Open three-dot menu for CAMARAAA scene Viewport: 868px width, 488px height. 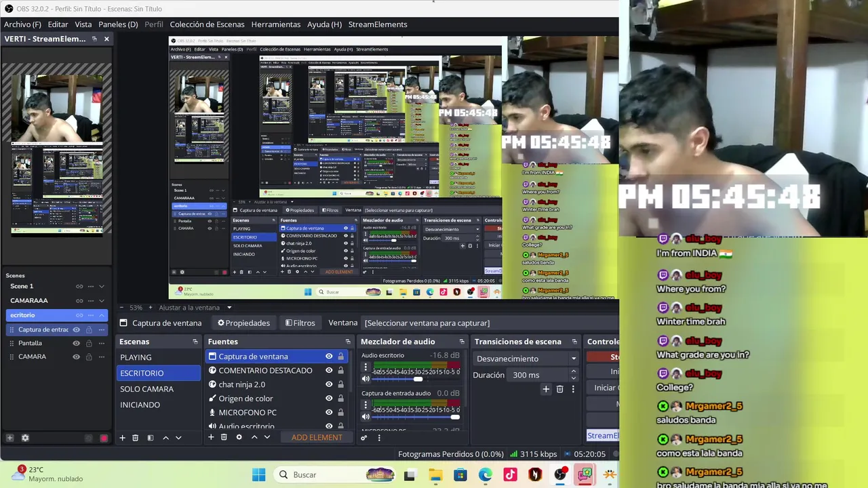point(90,301)
